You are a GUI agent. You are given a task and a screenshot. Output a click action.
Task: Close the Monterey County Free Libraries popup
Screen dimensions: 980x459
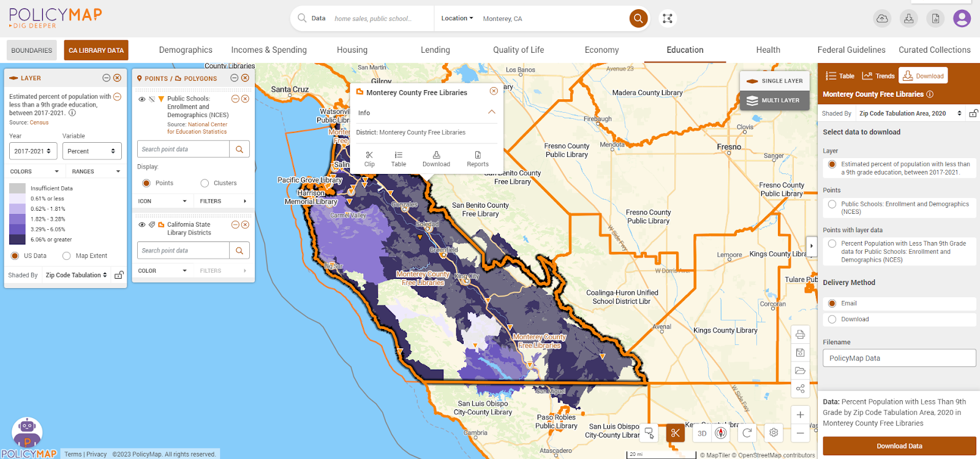point(494,91)
